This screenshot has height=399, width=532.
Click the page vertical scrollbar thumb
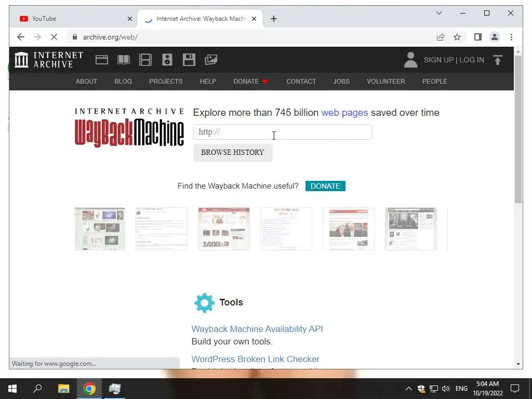(518, 129)
